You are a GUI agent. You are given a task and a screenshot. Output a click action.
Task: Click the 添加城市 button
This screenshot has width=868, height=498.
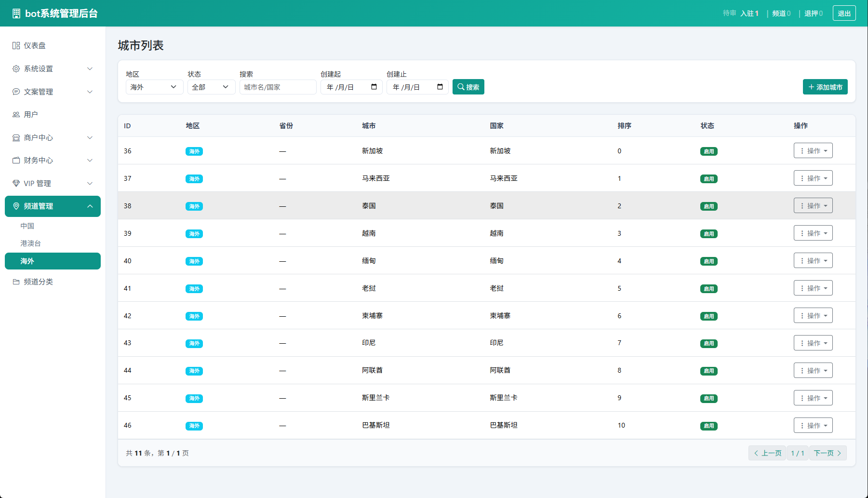point(825,87)
